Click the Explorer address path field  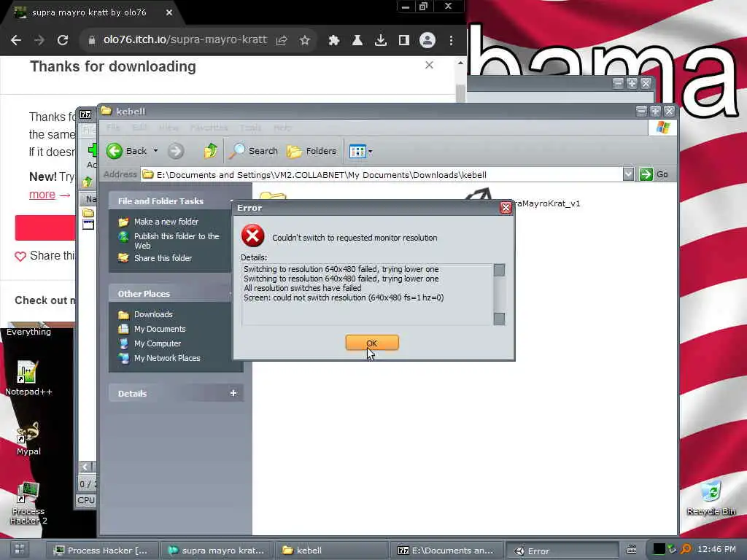click(381, 175)
